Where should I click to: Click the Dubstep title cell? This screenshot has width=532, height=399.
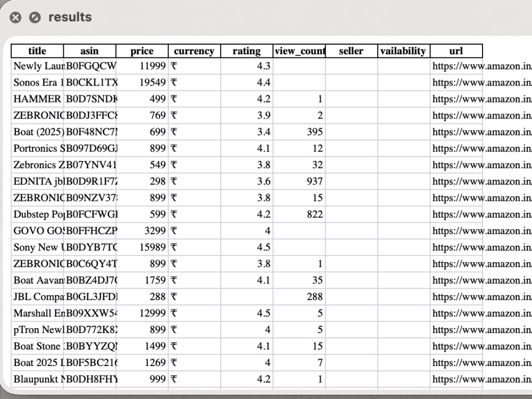37,214
